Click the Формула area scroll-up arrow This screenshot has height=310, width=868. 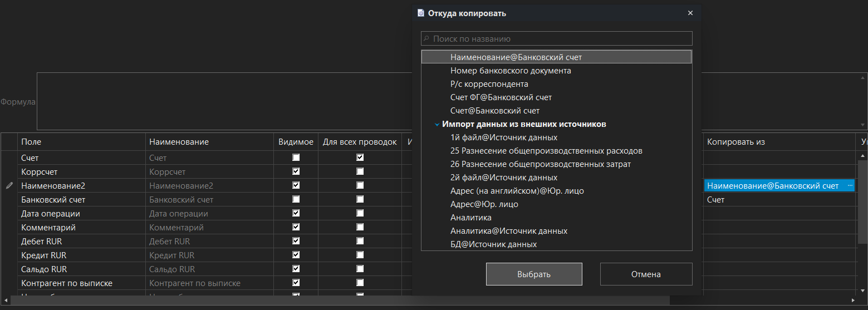[863, 78]
